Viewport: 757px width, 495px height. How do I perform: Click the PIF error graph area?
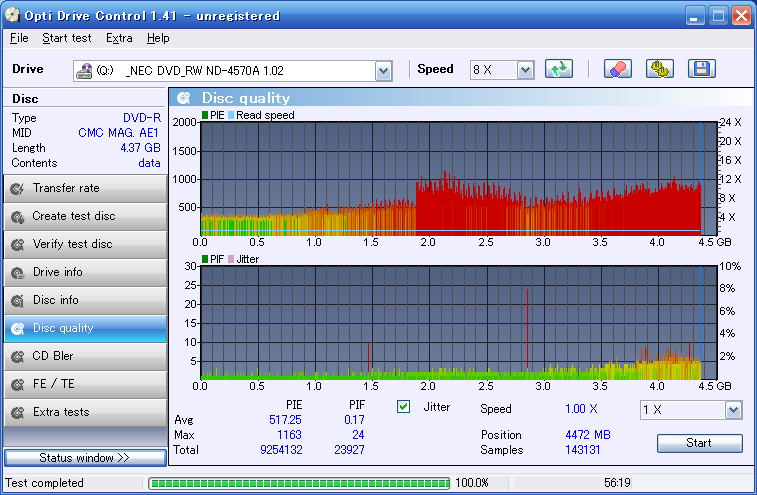coord(458,323)
